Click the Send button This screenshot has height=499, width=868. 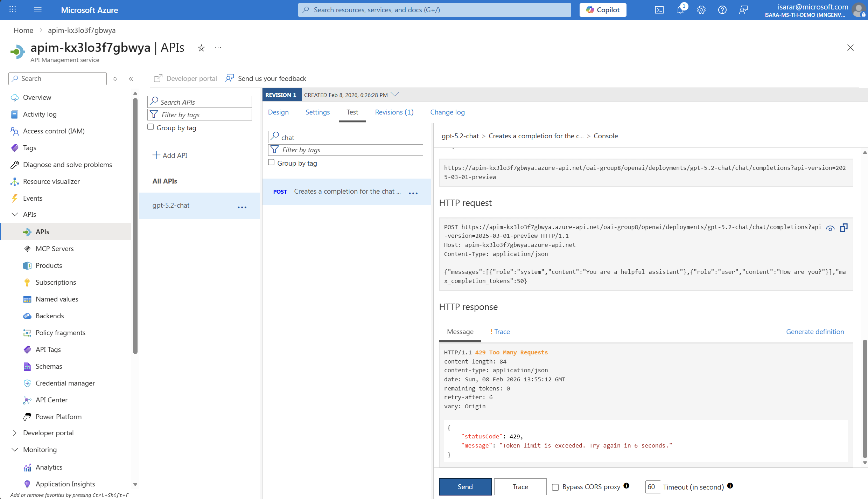(465, 487)
